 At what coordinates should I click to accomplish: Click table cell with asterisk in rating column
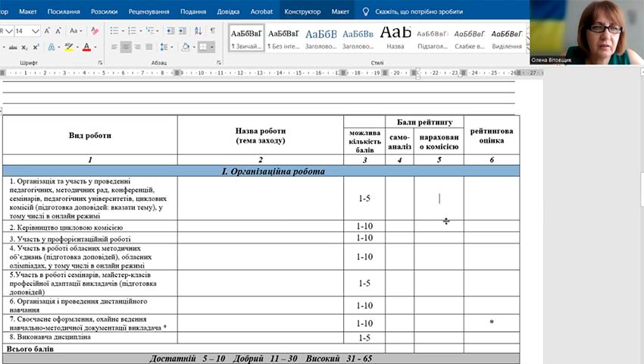point(492,323)
